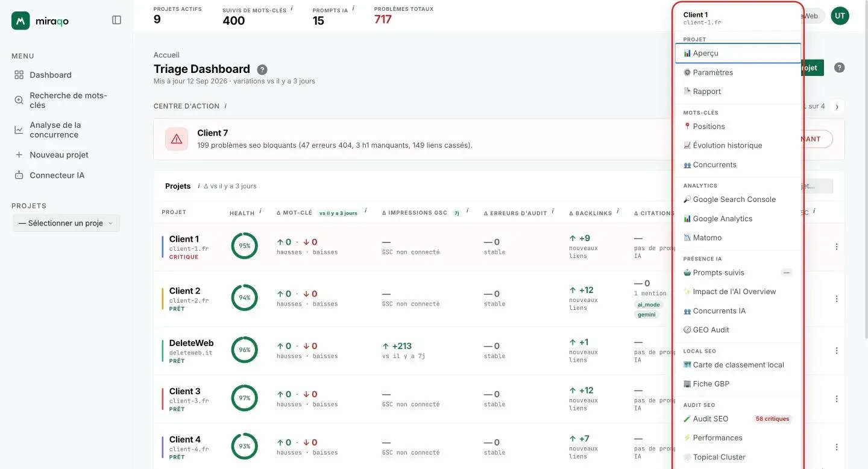Click the +213 impressions value for DeleteWeb
This screenshot has height=469, width=868.
(397, 346)
